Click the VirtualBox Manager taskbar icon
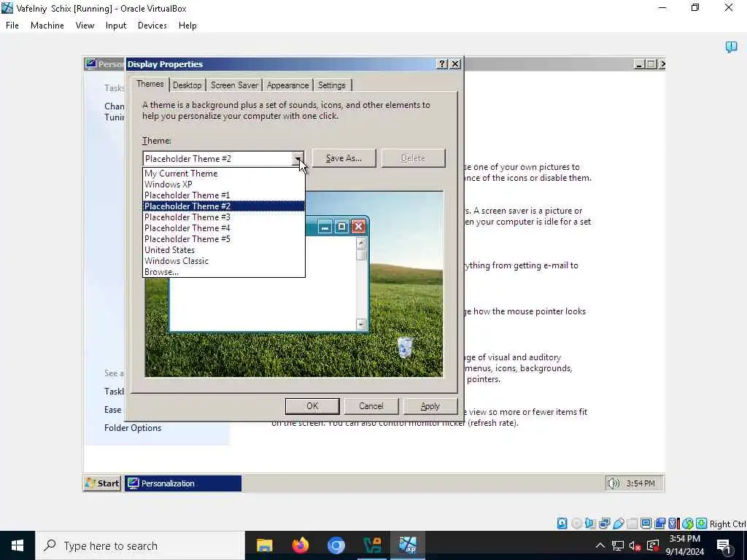747x560 pixels. [x=371, y=545]
